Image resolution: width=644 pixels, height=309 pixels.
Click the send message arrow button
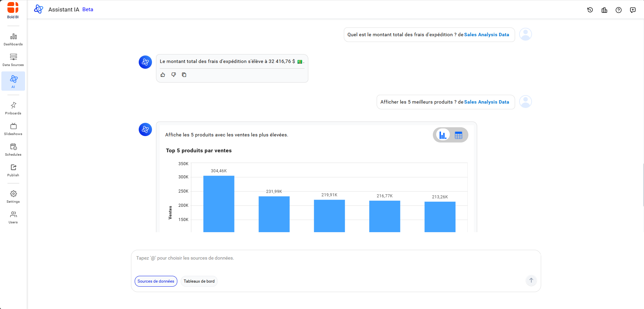click(x=531, y=281)
